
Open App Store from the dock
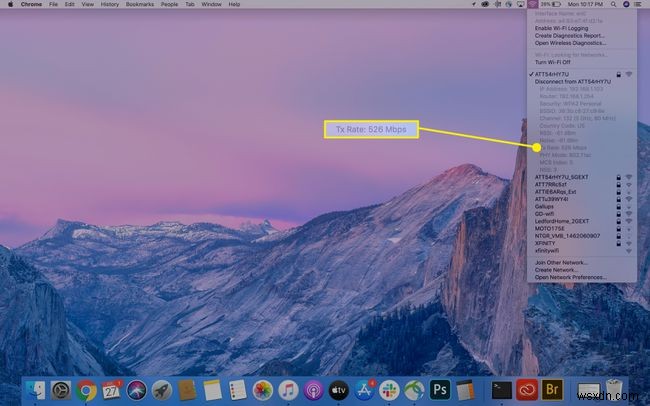[x=364, y=390]
